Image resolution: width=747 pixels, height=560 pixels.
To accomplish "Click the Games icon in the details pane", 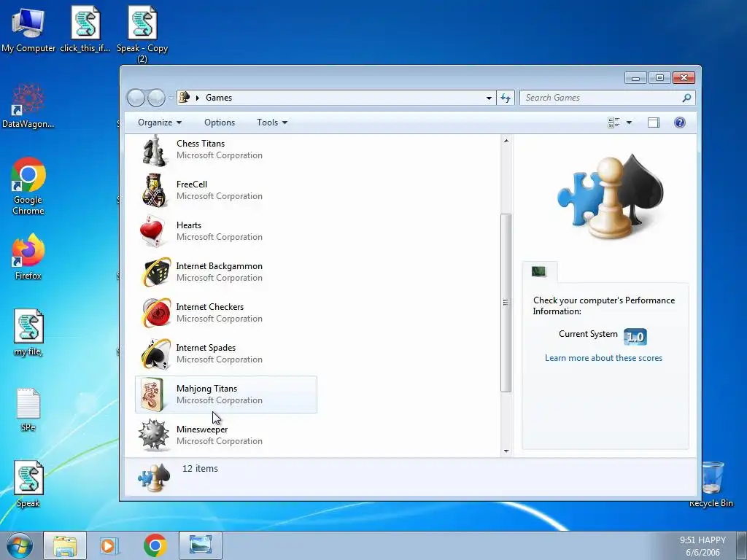I will tap(154, 478).
